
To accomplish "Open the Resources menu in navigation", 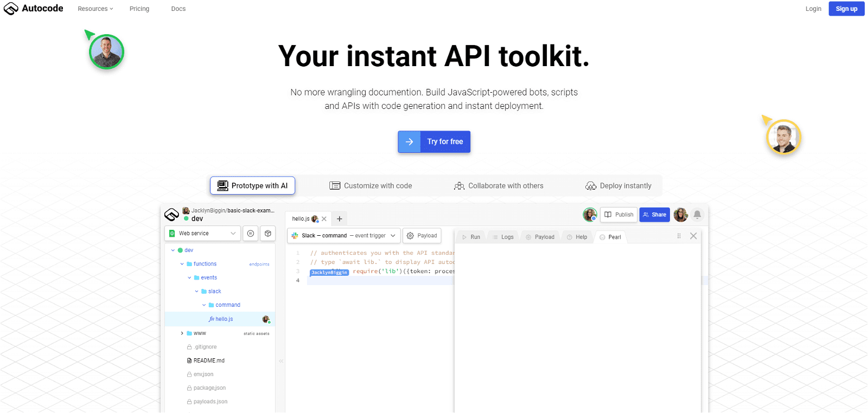I will point(95,9).
